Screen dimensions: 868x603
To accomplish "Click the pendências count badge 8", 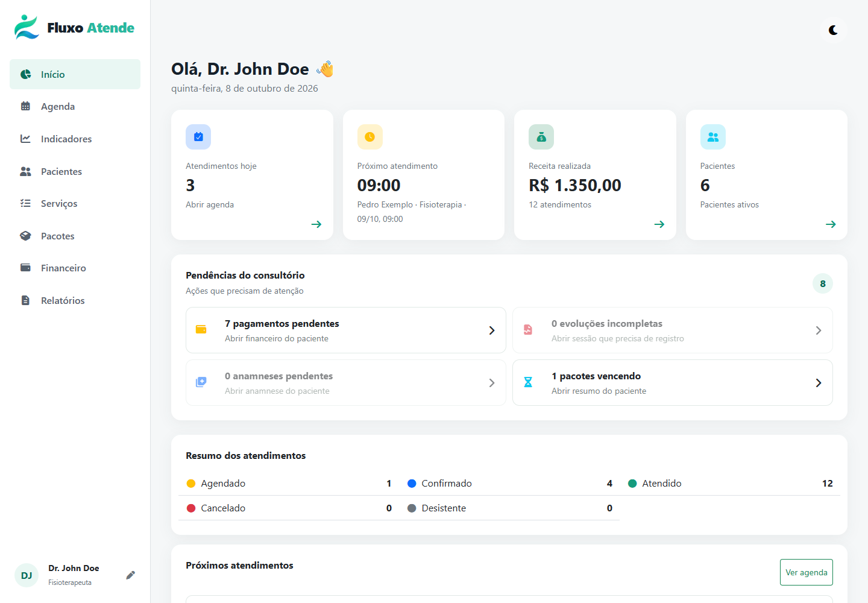I will (823, 283).
